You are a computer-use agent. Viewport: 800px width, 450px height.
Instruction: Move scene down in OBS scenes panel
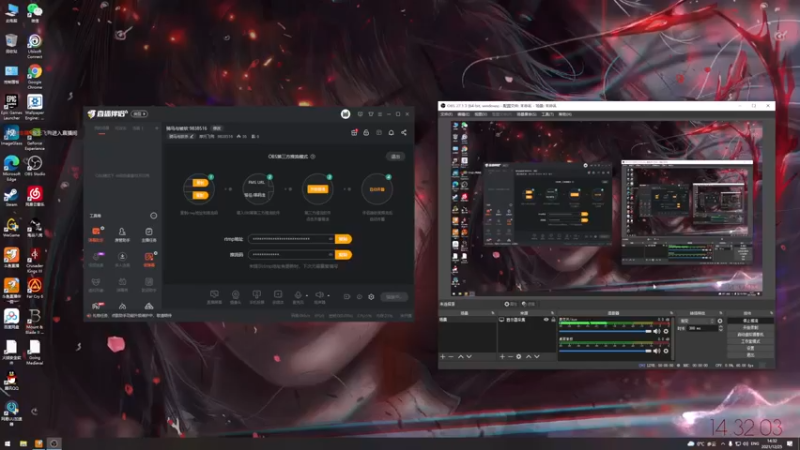(x=469, y=357)
